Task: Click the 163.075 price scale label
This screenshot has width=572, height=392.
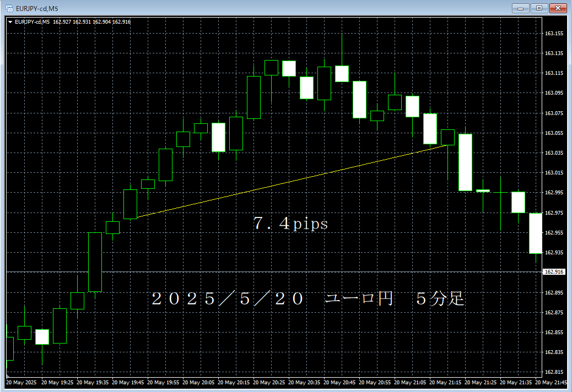Action: [x=554, y=113]
